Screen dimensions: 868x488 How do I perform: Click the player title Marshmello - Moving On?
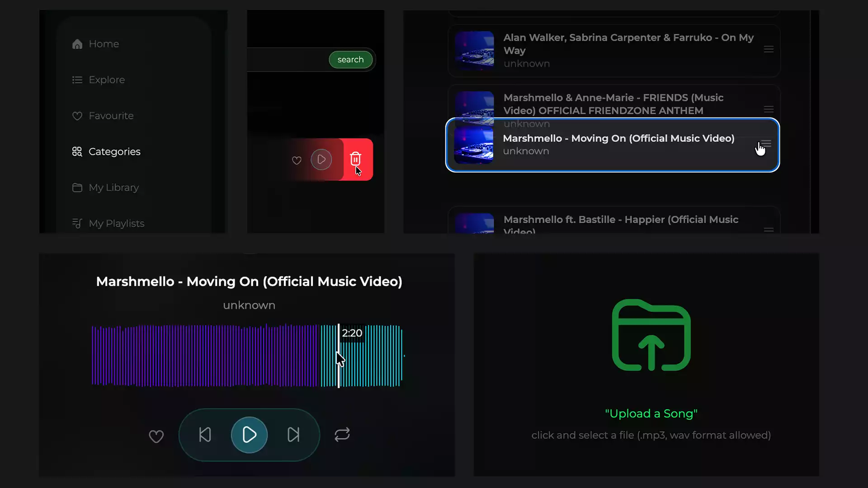coord(249,282)
